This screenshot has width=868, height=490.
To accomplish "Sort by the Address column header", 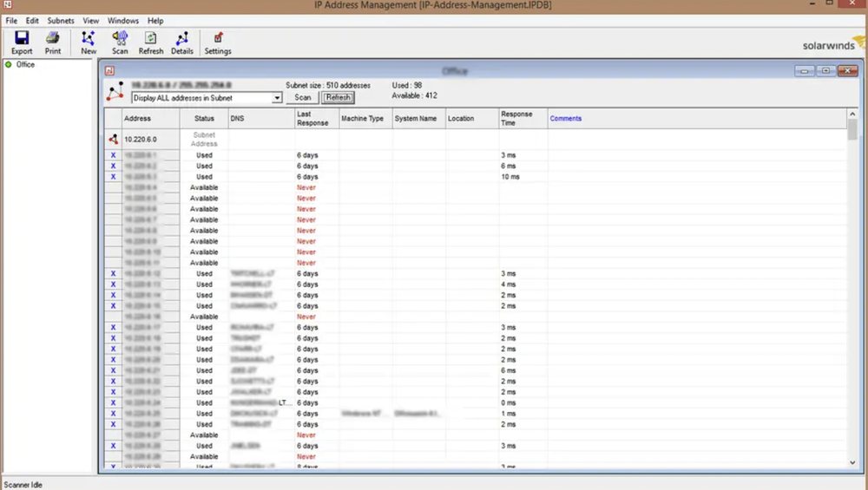I will [150, 118].
